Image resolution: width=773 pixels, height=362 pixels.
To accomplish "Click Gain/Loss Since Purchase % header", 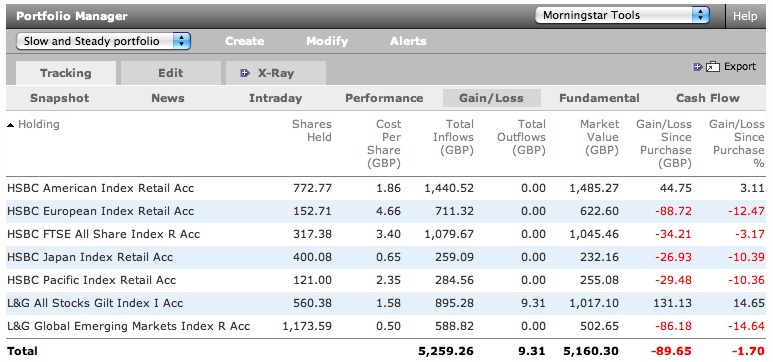I will [x=737, y=144].
